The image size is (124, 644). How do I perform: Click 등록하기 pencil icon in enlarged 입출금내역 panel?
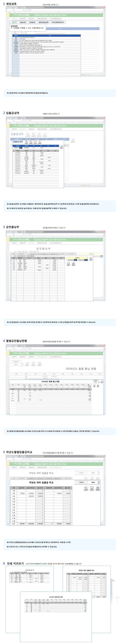click(62, 147)
